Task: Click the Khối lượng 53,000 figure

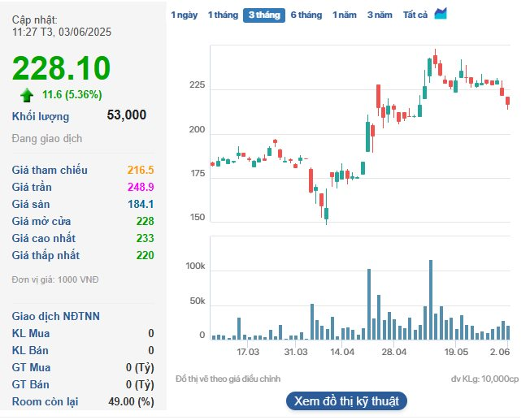Action: tap(127, 115)
